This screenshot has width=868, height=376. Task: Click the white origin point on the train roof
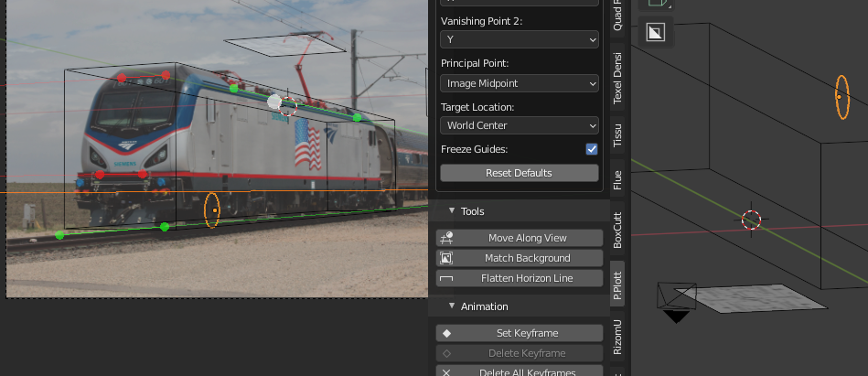(274, 102)
